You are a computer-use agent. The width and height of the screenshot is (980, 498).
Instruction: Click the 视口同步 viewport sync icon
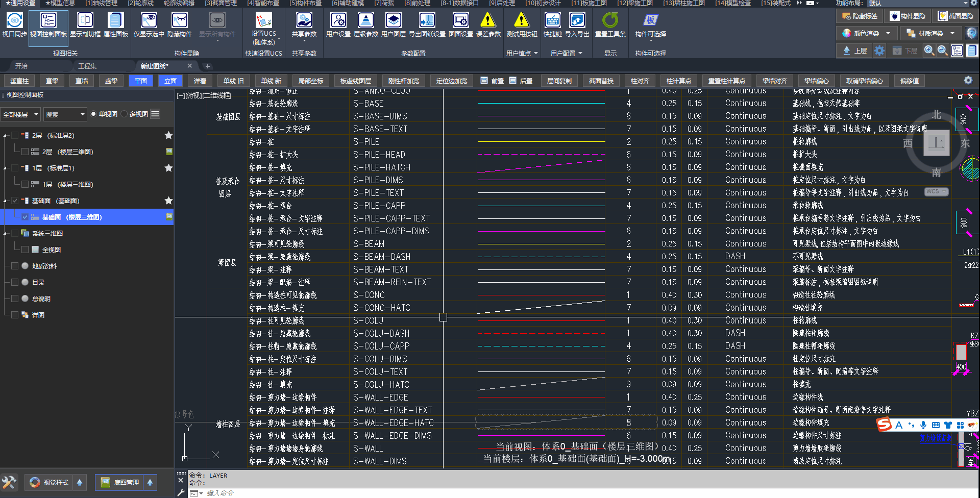14,21
